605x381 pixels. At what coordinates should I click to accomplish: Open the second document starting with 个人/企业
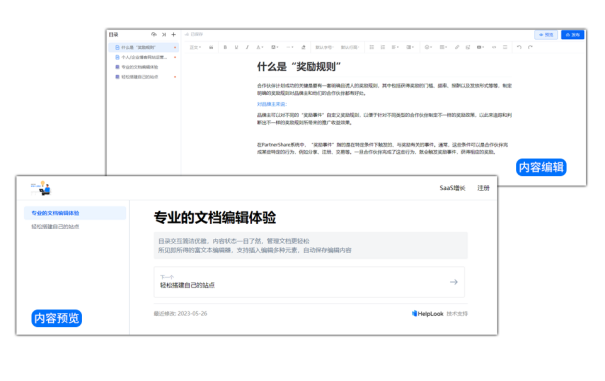click(x=143, y=57)
